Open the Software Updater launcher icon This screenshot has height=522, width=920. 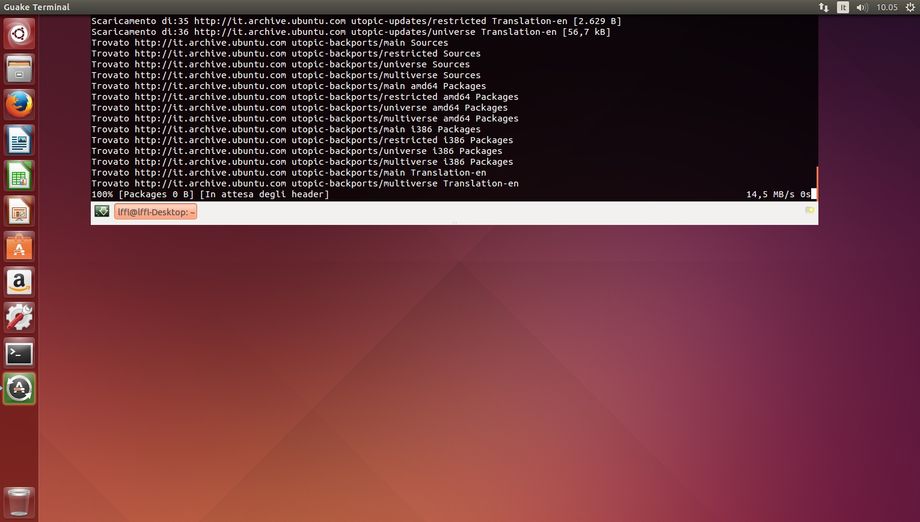(x=19, y=389)
